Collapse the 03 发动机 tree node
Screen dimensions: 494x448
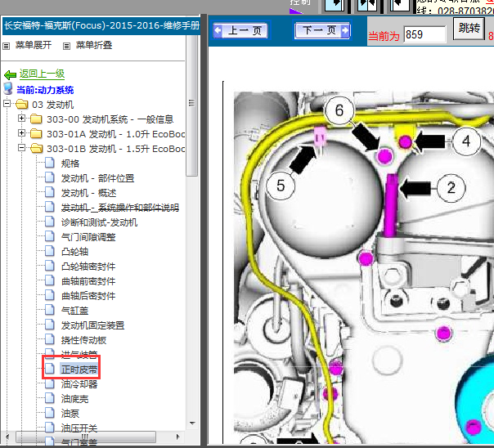pos(7,103)
